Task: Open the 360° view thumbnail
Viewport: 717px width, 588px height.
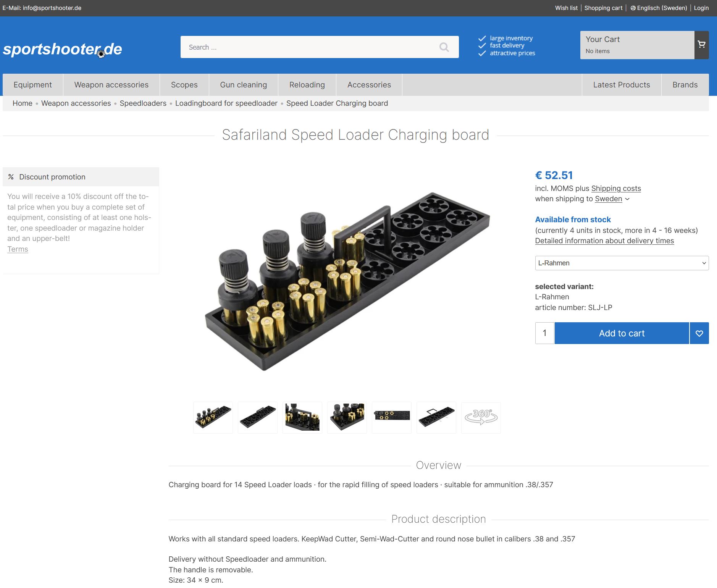Action: coord(481,417)
